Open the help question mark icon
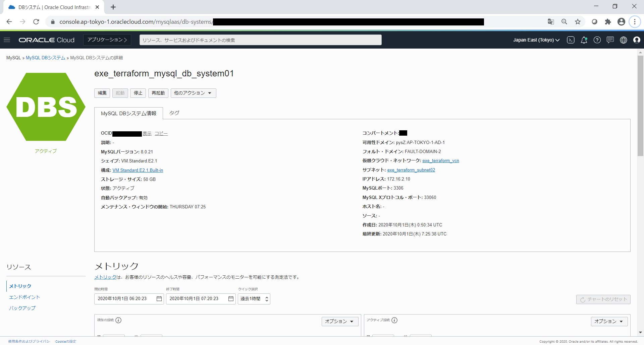644x345 pixels. pos(597,40)
